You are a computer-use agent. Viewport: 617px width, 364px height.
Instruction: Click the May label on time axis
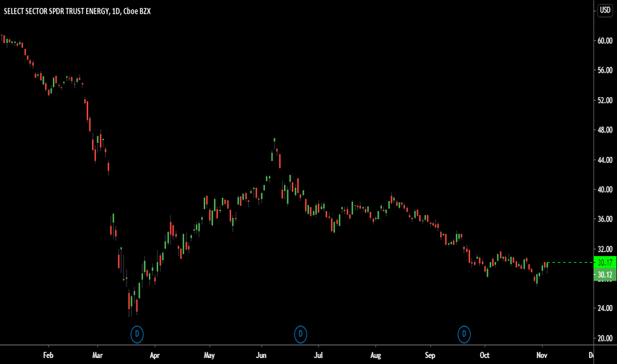[x=209, y=355]
